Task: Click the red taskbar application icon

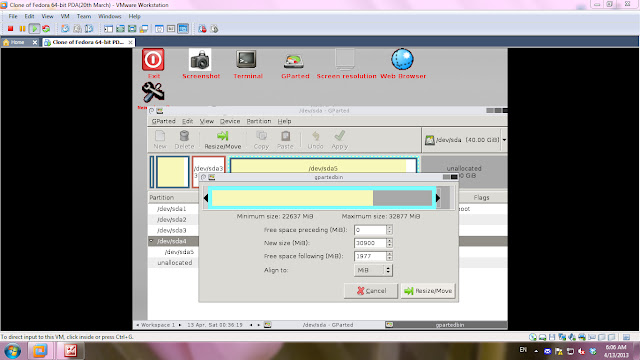Action: [70, 351]
